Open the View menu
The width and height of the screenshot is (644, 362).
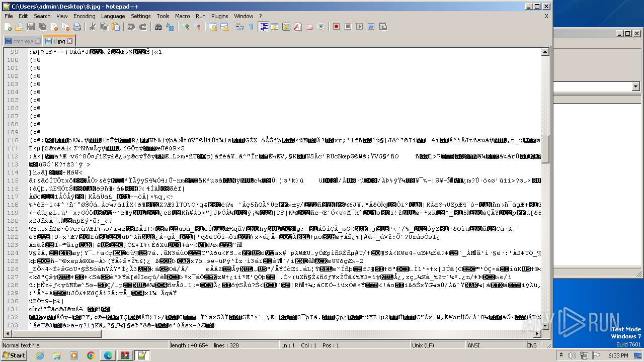pyautogui.click(x=62, y=16)
